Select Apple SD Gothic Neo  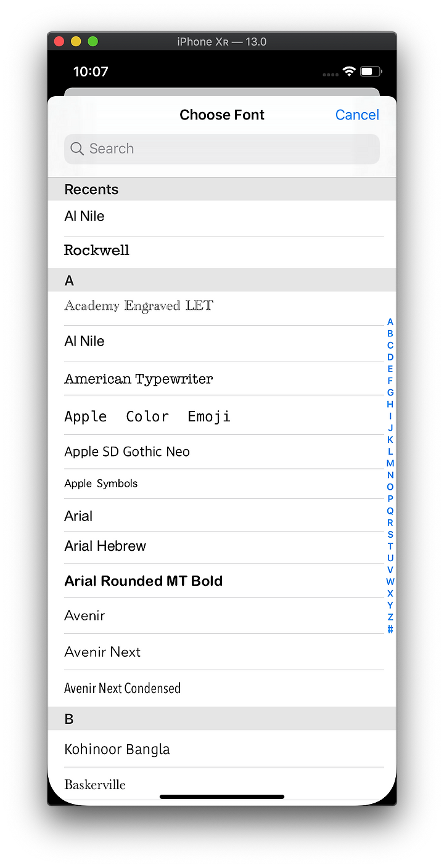point(222,452)
